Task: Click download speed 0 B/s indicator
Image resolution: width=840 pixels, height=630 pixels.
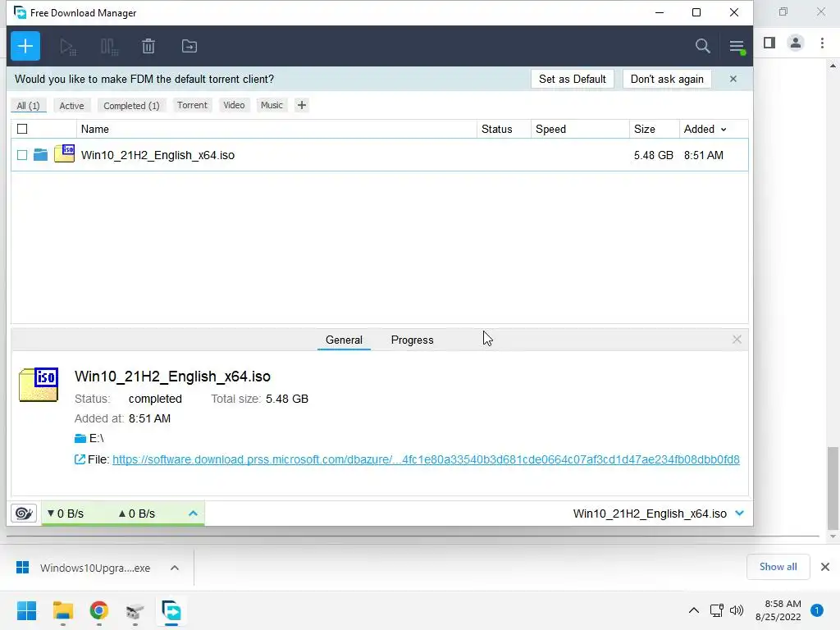Action: pos(66,514)
